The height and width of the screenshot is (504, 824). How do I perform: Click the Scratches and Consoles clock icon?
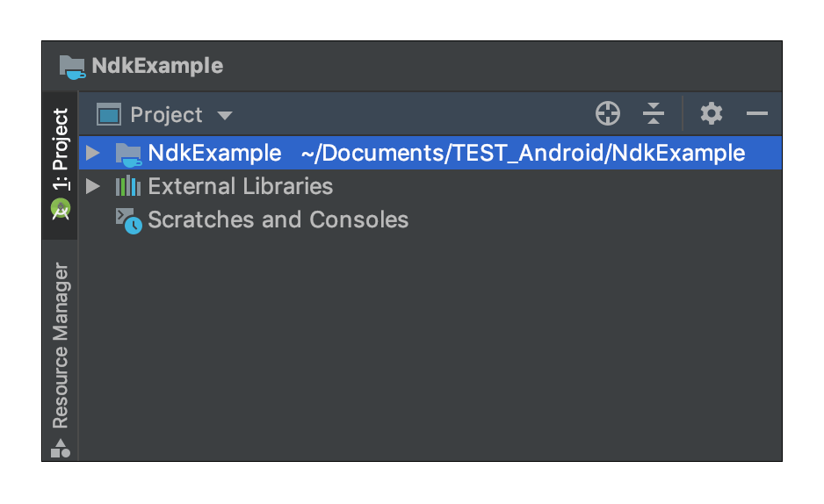(129, 220)
